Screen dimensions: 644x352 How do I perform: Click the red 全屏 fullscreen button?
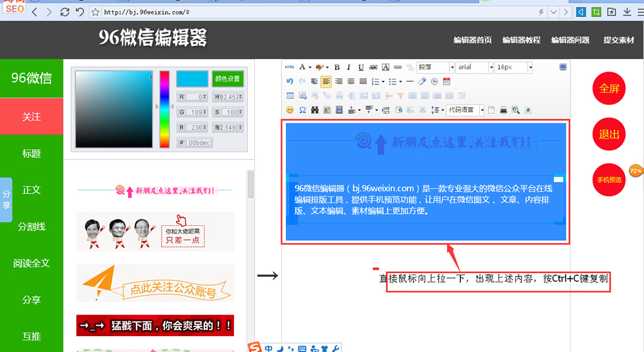[609, 88]
